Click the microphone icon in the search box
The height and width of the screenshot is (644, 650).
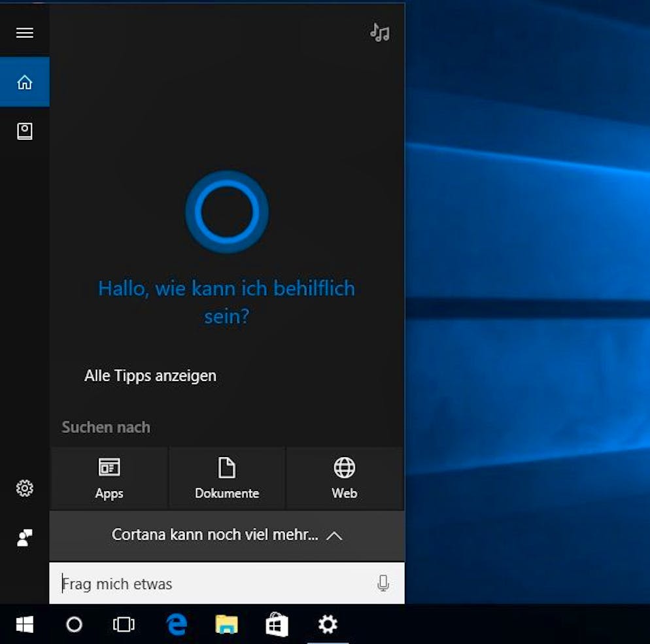point(383,583)
